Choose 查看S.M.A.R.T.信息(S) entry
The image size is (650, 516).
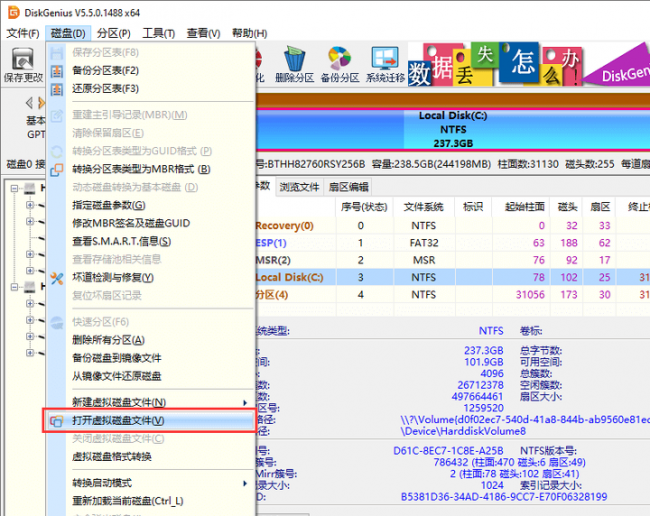coord(151,241)
